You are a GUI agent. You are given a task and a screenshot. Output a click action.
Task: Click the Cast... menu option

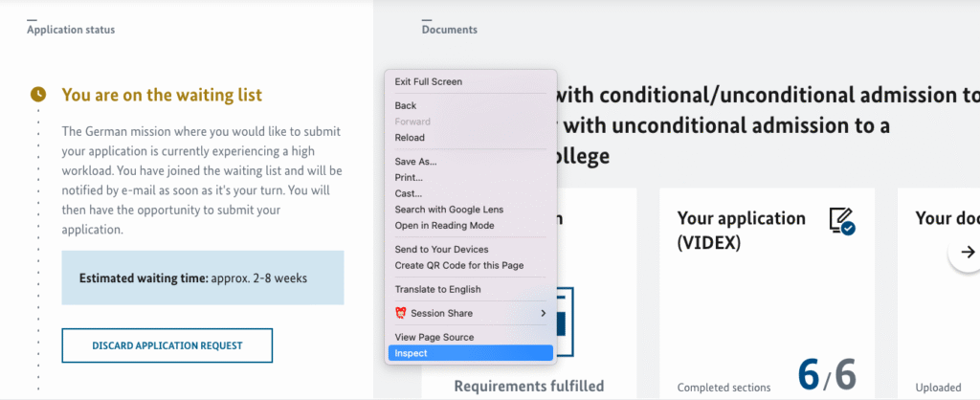471,193
